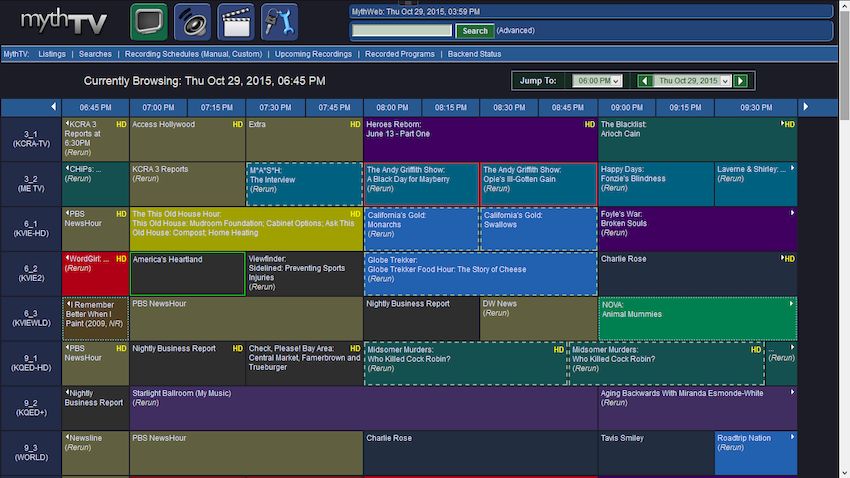This screenshot has height=478, width=850.
Task: Open Extra program on KCRA-TV
Action: (x=304, y=139)
